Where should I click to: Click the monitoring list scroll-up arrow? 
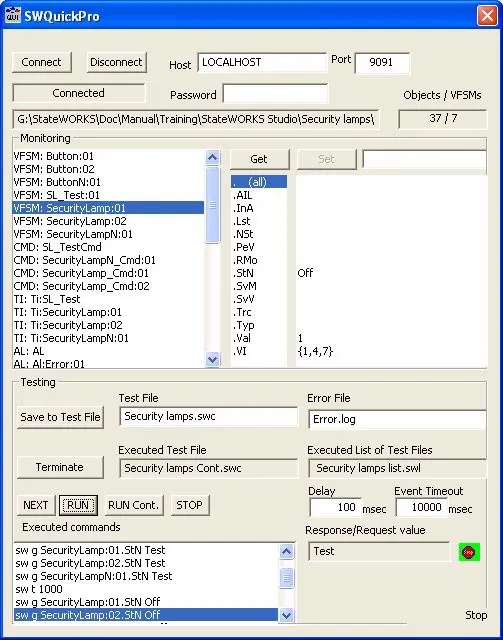coord(212,158)
